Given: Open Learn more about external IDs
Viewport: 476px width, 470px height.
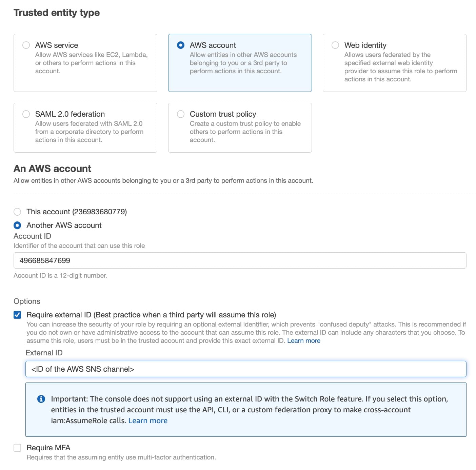Looking at the screenshot, I should click(303, 340).
